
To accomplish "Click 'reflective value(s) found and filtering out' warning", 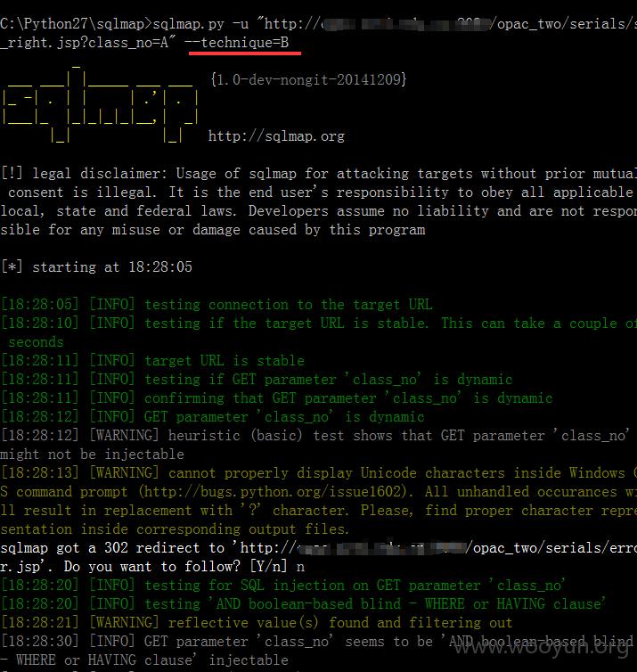I will pos(257,623).
